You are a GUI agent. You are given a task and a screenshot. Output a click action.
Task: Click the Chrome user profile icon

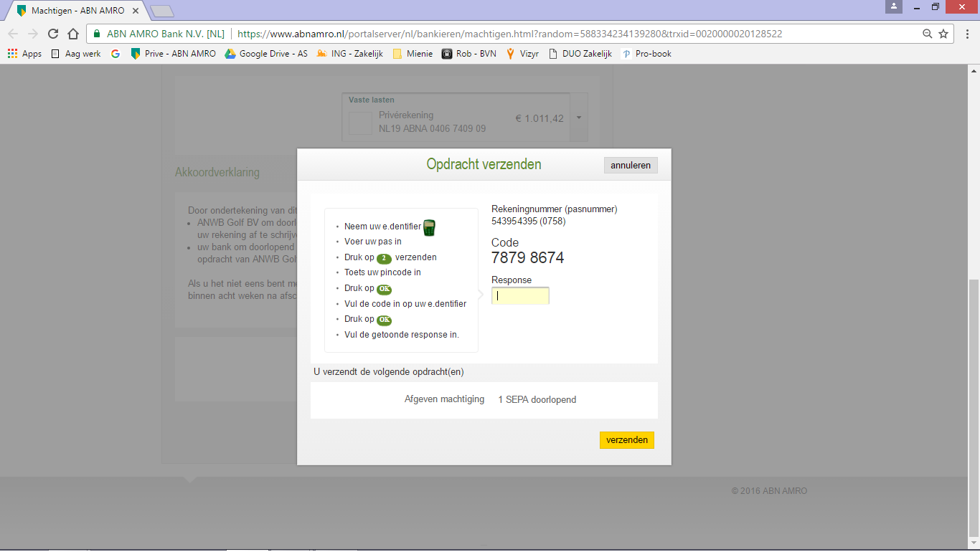pos(893,6)
